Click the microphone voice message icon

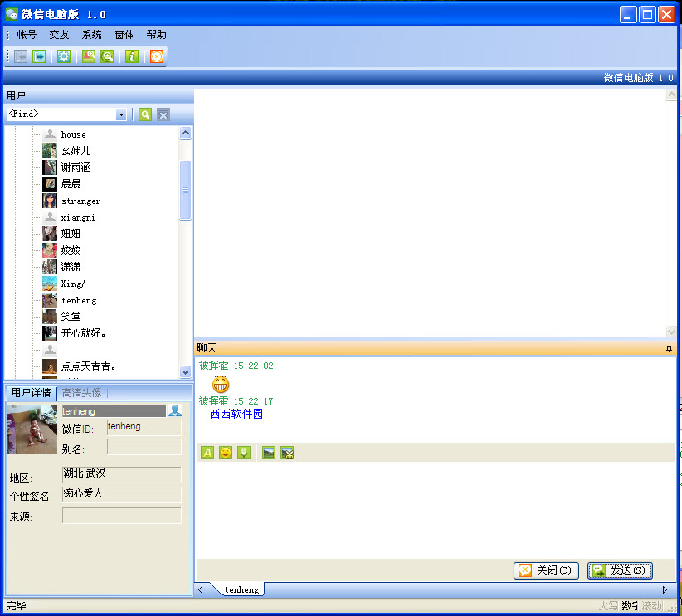coord(244,453)
